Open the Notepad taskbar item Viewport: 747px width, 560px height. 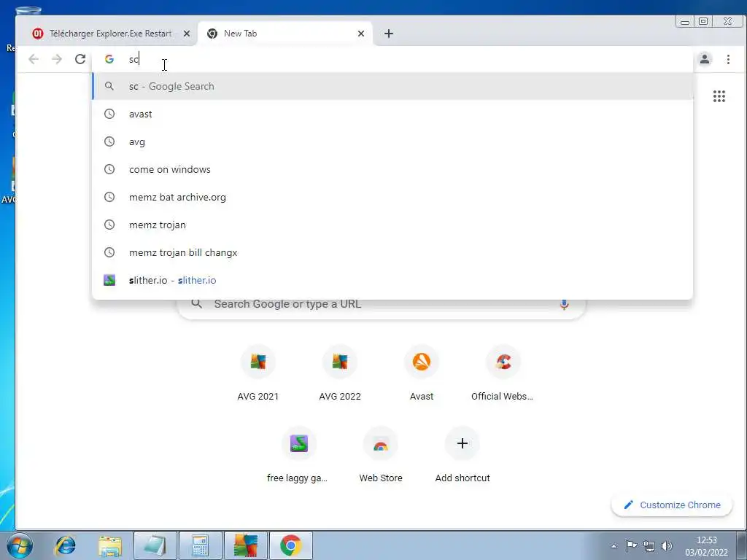155,545
